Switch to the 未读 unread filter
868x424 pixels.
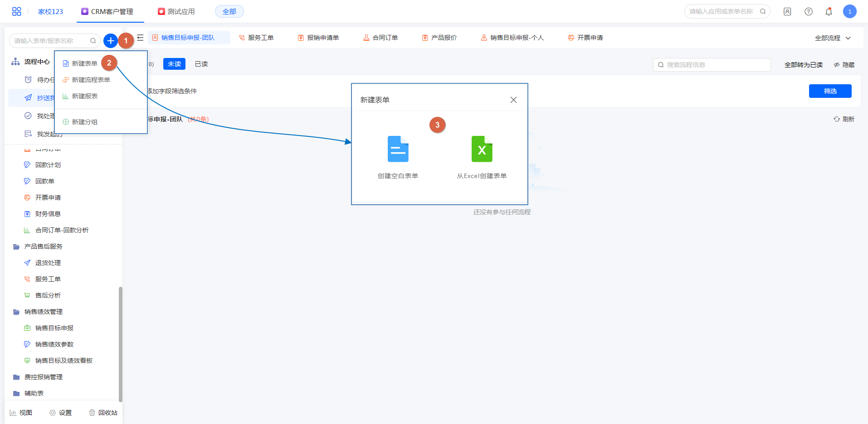tap(174, 64)
